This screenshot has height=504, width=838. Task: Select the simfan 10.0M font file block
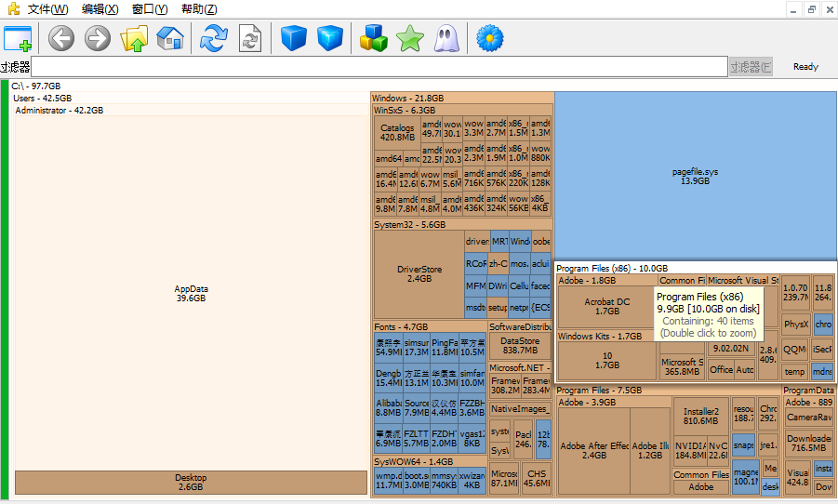472,378
